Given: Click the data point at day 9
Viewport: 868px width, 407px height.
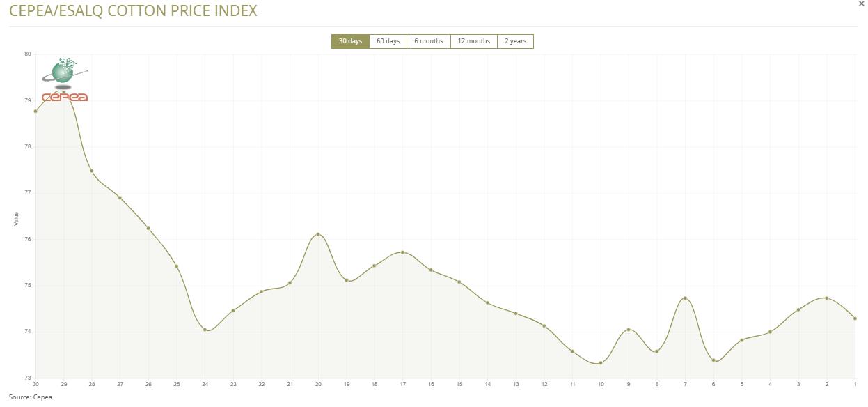Looking at the screenshot, I should coord(629,330).
